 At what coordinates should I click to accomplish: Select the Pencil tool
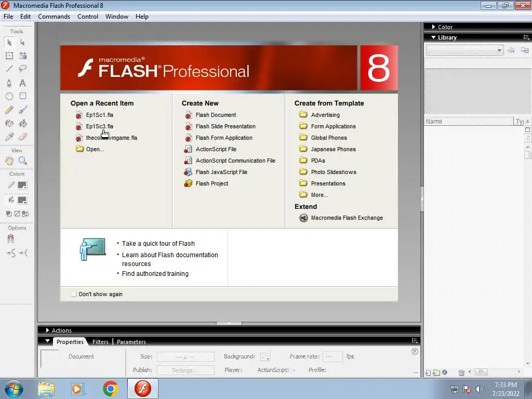point(9,110)
